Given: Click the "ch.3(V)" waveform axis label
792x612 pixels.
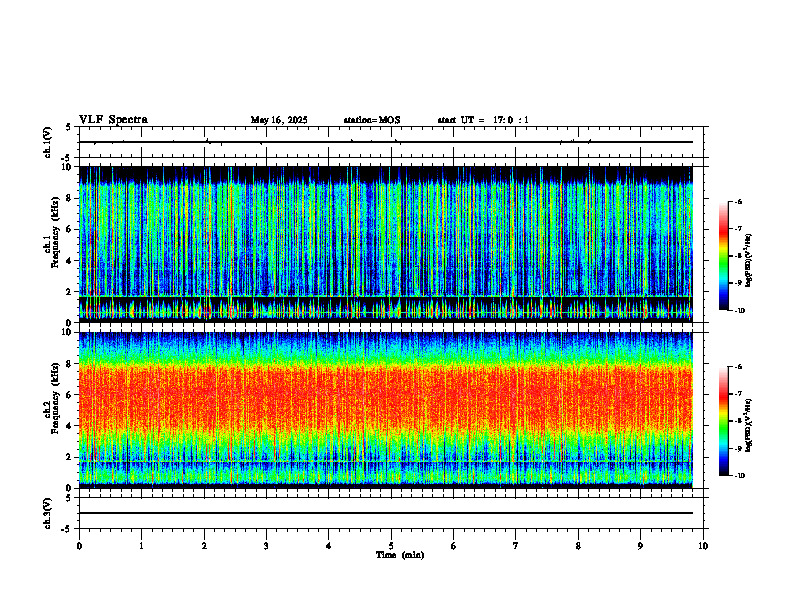Looking at the screenshot, I should [48, 513].
